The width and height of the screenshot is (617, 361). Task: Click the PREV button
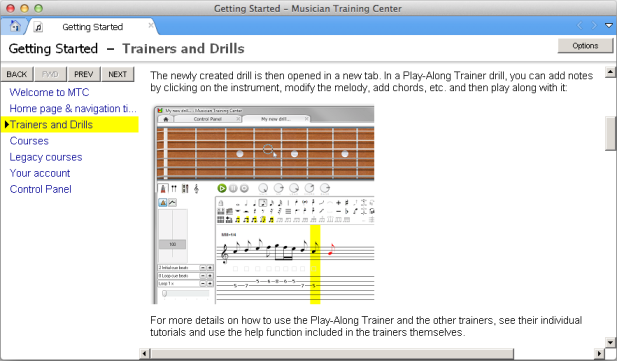coord(83,74)
